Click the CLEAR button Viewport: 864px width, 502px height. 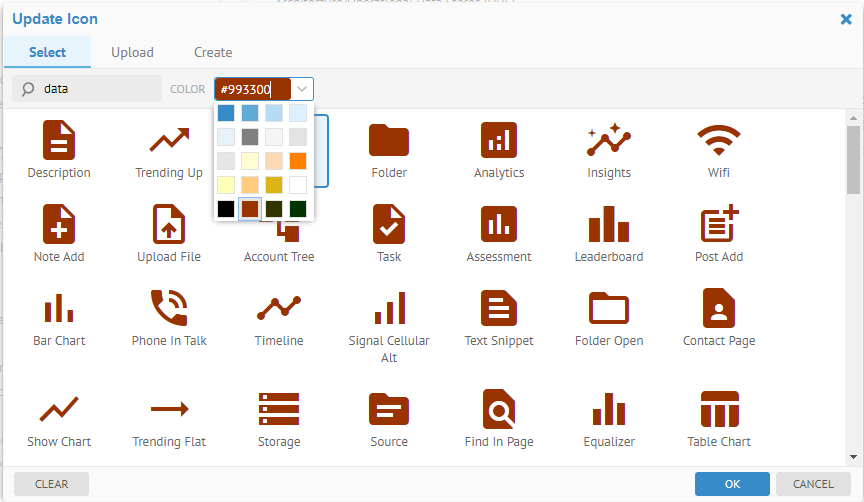click(52, 484)
